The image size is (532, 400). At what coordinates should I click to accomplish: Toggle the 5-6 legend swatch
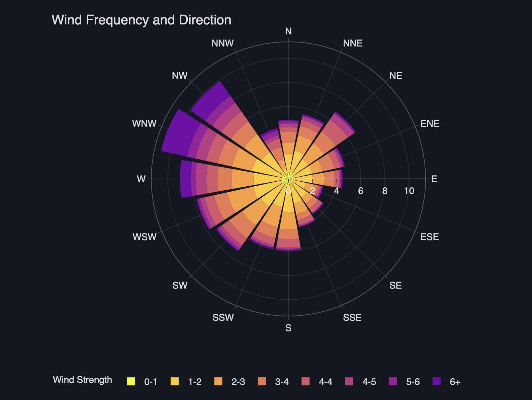tap(393, 382)
